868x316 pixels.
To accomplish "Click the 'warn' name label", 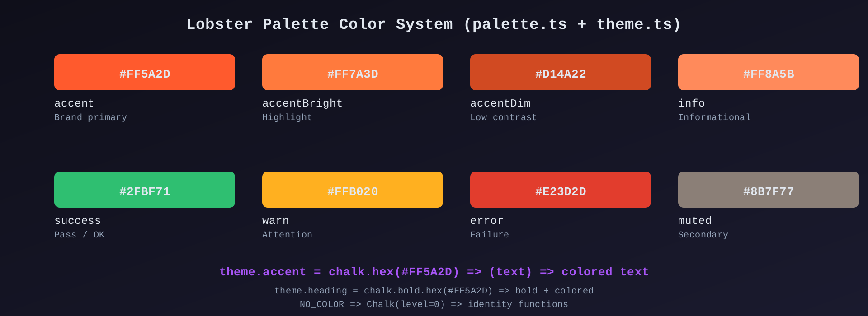I will pyautogui.click(x=276, y=221).
